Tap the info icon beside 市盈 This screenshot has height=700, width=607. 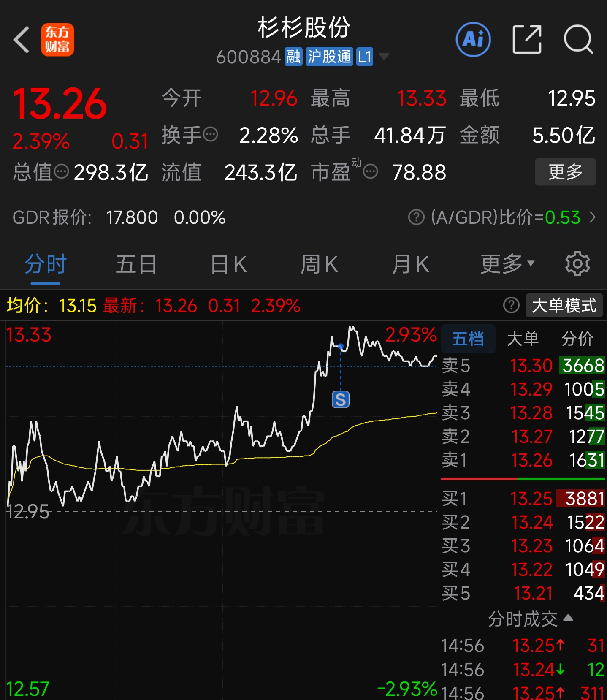pos(370,172)
